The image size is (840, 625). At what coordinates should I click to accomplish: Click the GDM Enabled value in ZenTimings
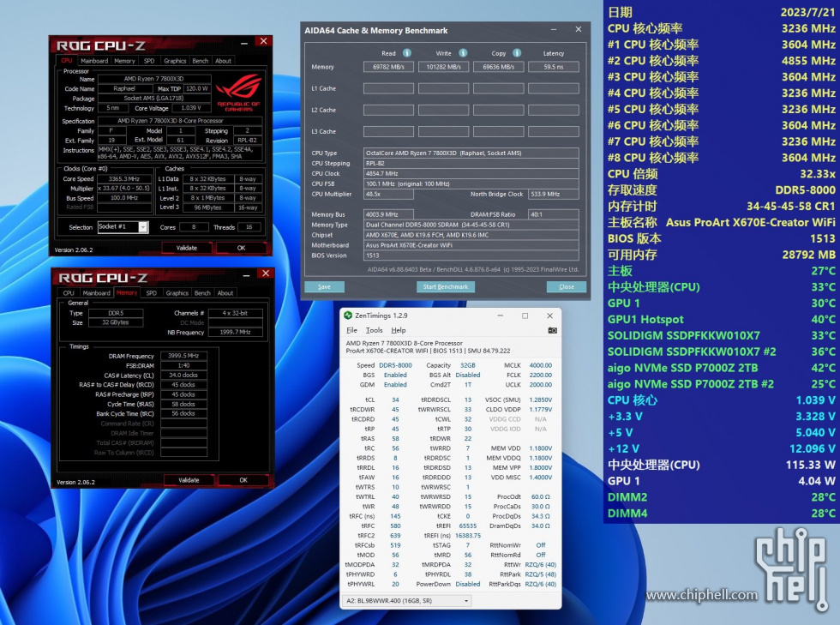point(395,385)
